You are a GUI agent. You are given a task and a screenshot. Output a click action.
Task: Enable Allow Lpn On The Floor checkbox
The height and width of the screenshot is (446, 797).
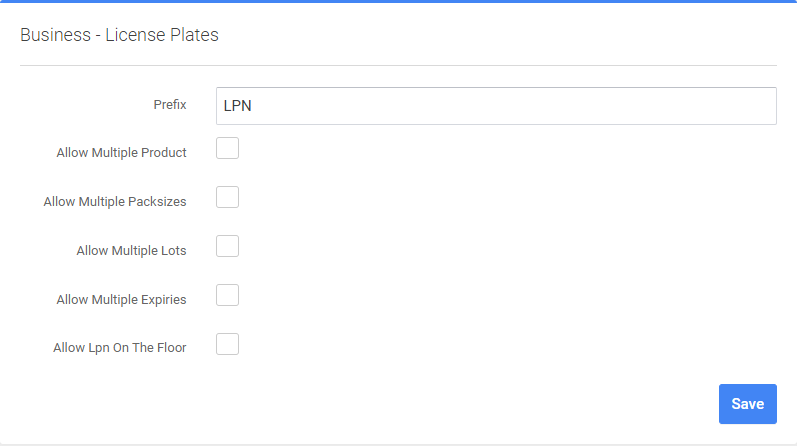(227, 344)
